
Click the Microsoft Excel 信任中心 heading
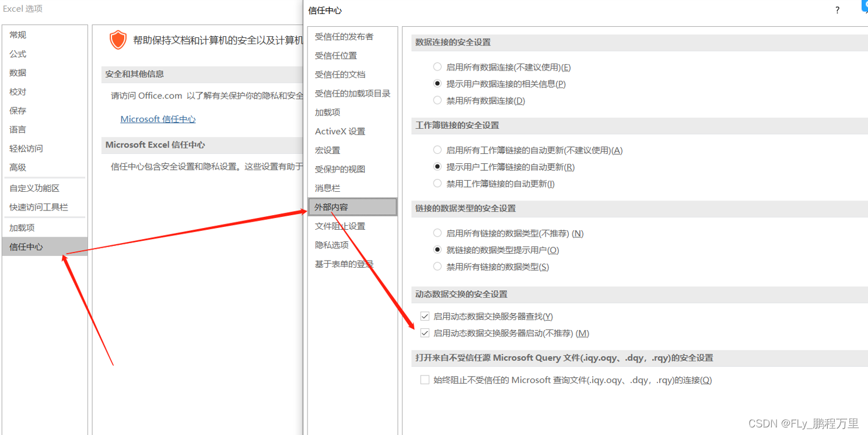[x=155, y=145]
